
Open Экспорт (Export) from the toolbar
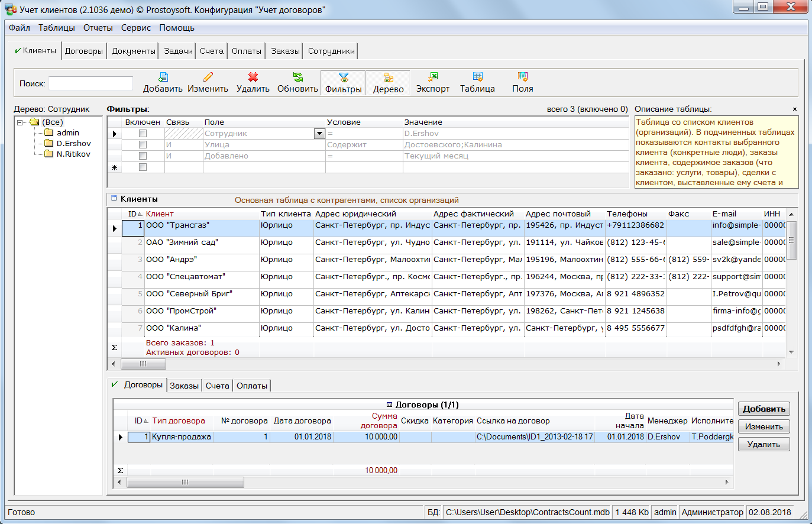(x=432, y=77)
